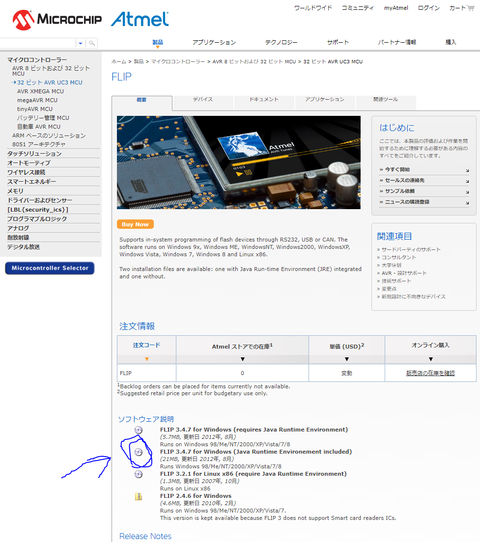Sort by 単価 (USD) column arrow
The height and width of the screenshot is (542, 480).
(x=347, y=359)
